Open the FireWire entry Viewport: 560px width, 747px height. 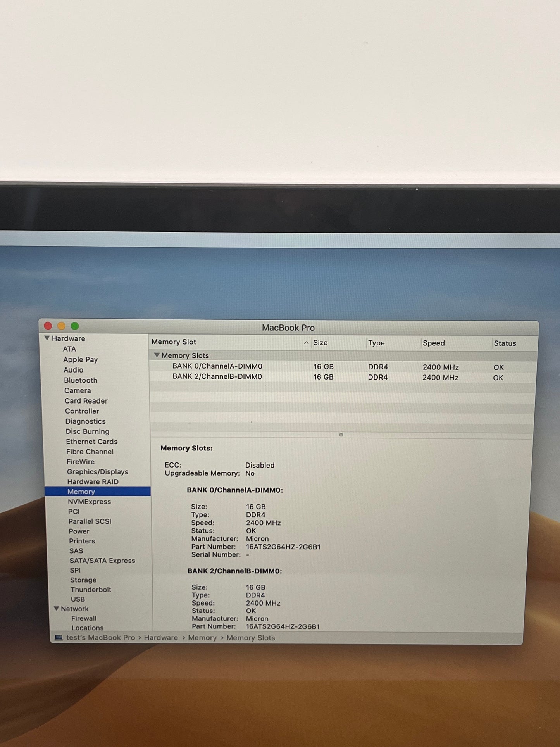[80, 462]
